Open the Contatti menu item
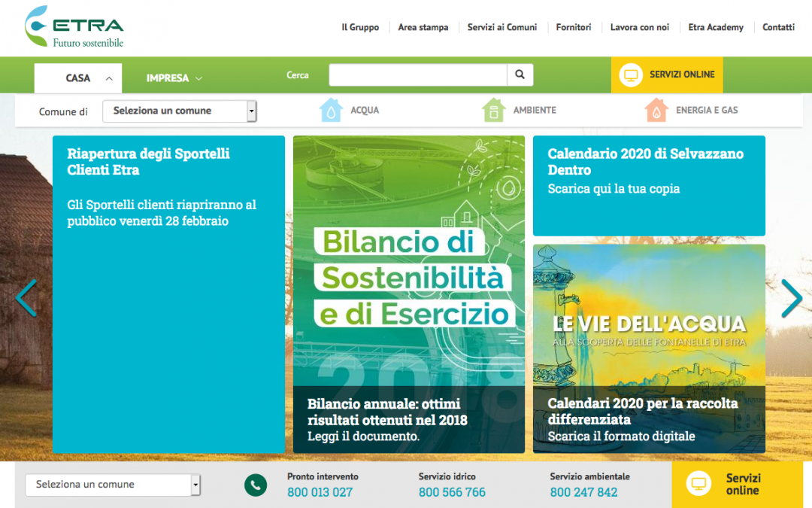 click(x=778, y=27)
